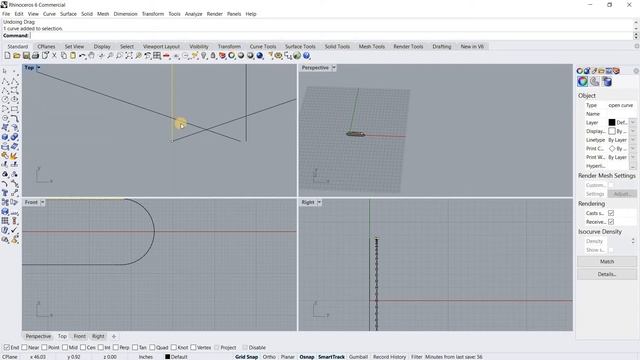Click the Default layer swatch in status bar
The width and height of the screenshot is (640, 360).
coord(167,357)
